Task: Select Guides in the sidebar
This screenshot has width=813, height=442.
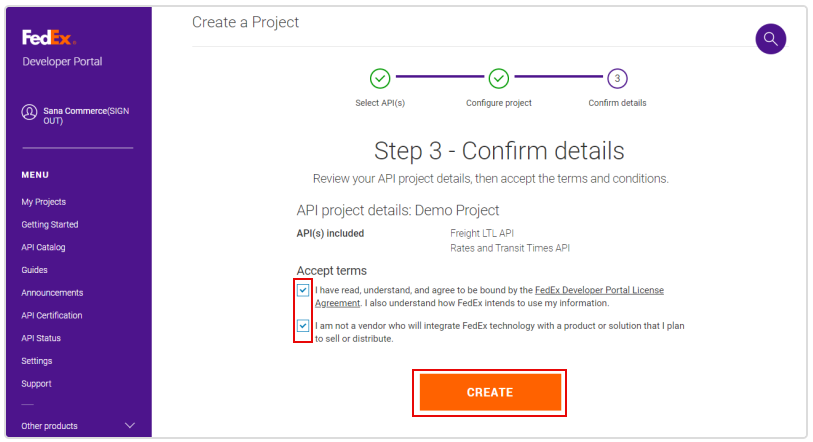Action: 35,270
